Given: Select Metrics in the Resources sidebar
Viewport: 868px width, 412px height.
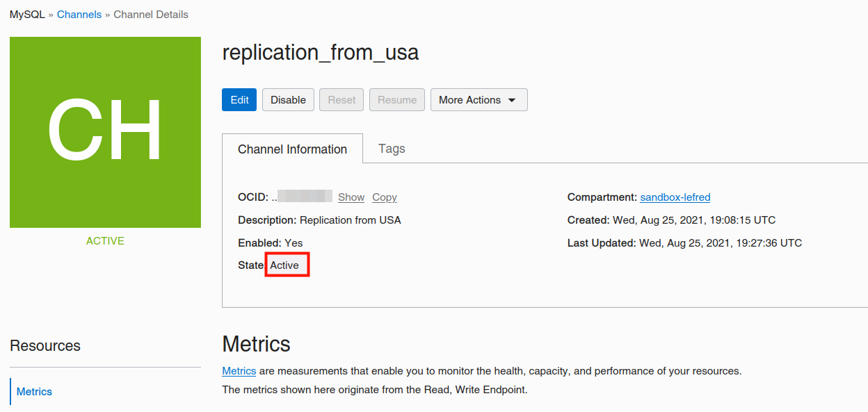Looking at the screenshot, I should coord(35,392).
